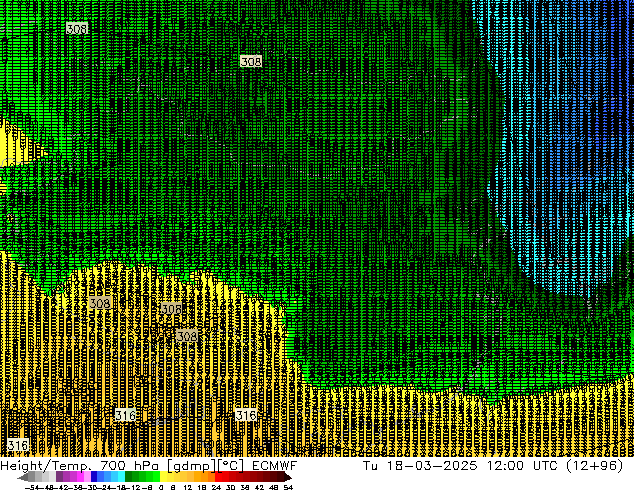Click the 'ECMWF' model name text
Image resolution: width=634 pixels, height=490 pixels.
point(275,466)
